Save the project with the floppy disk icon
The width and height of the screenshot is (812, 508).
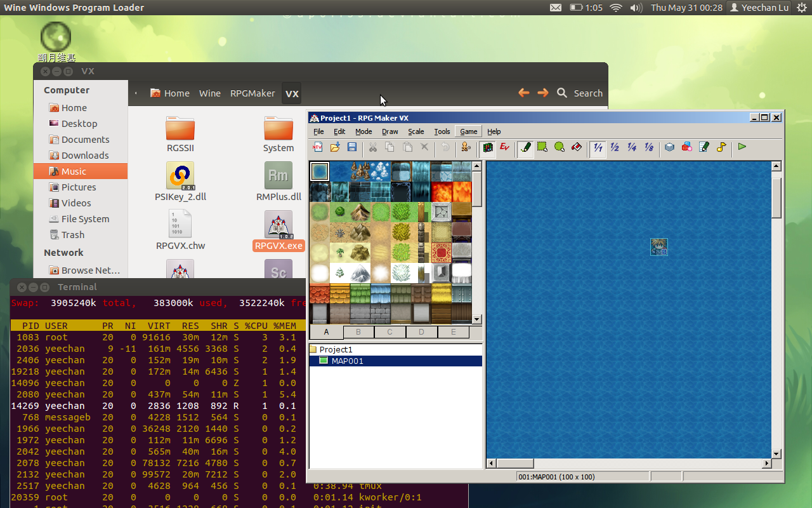tap(352, 147)
